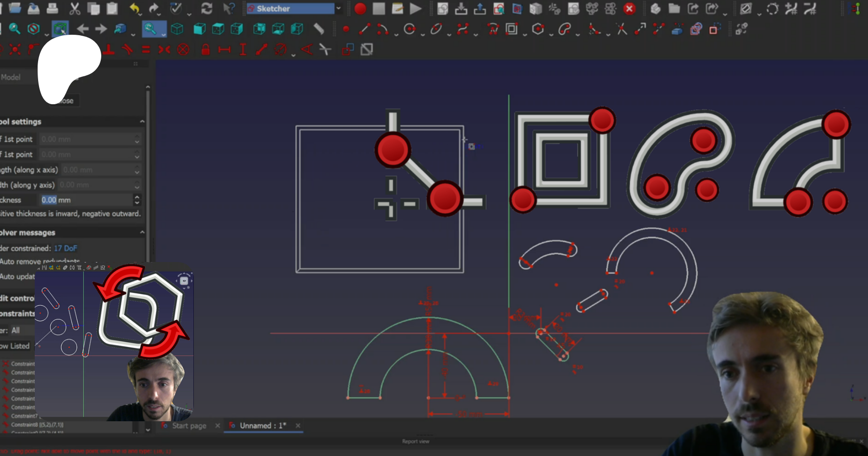Select the Create regular polygon tool

pyautogui.click(x=538, y=29)
